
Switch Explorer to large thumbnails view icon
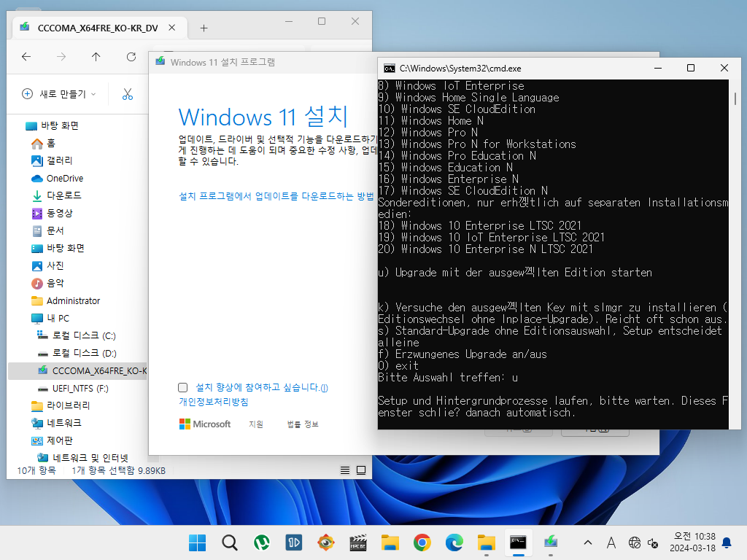click(361, 470)
